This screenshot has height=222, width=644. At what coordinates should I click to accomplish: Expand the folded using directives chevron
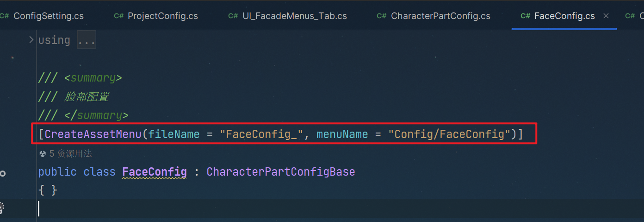pyautogui.click(x=31, y=40)
